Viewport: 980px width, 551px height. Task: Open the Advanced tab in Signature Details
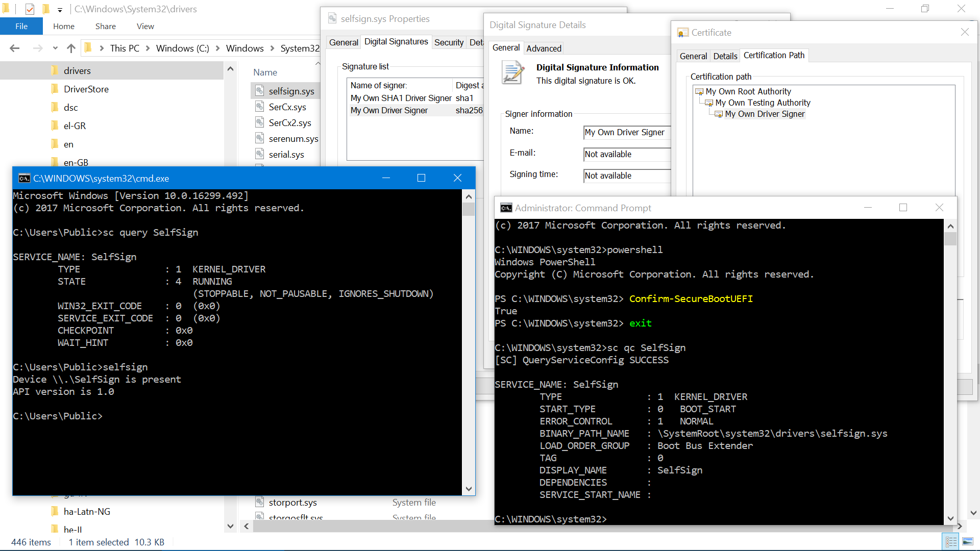pyautogui.click(x=544, y=48)
